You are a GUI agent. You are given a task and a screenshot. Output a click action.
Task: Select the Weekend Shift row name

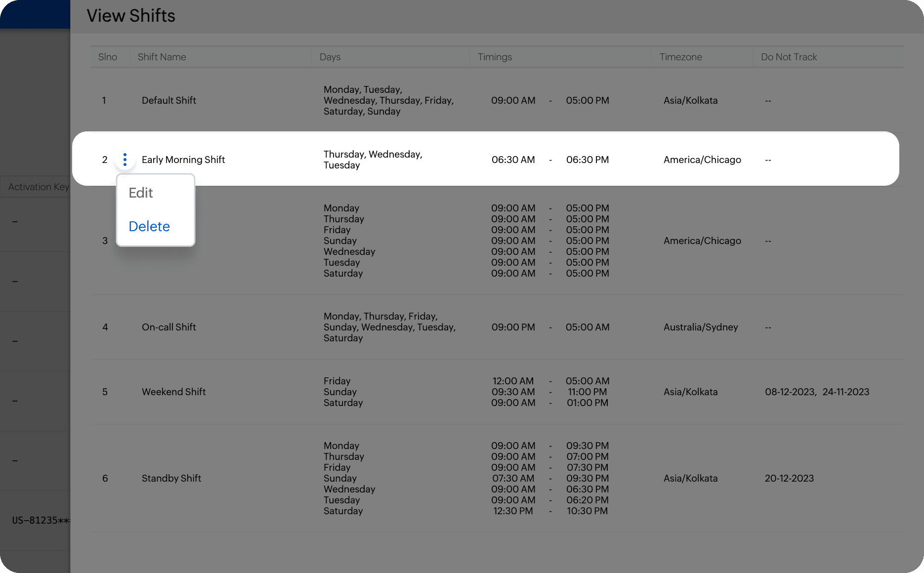[x=174, y=392]
